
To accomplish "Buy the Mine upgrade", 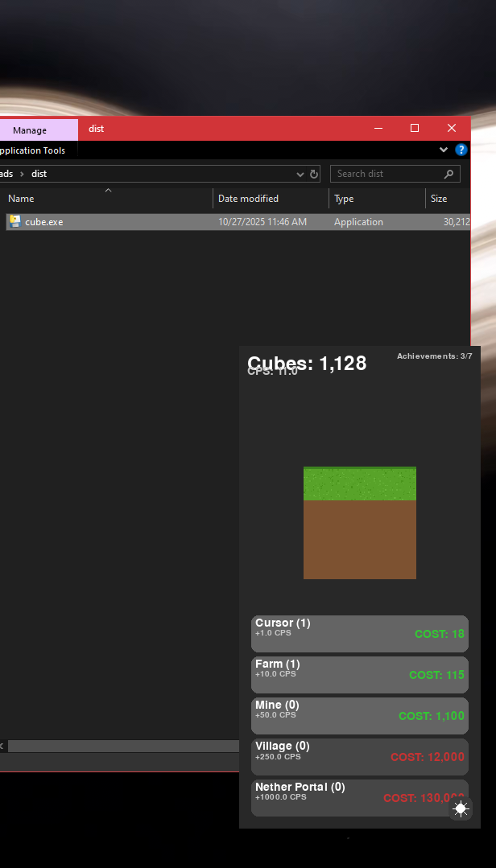I will pos(360,715).
